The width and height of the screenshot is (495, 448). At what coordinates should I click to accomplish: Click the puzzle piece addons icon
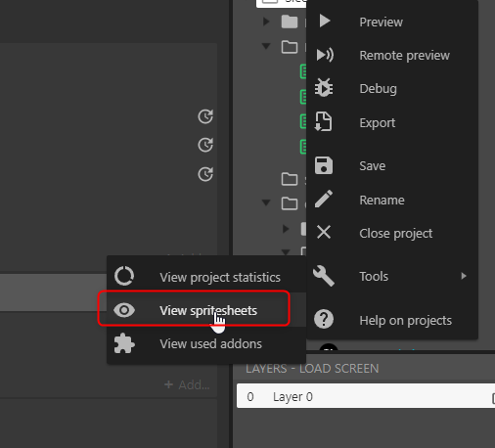pos(124,343)
